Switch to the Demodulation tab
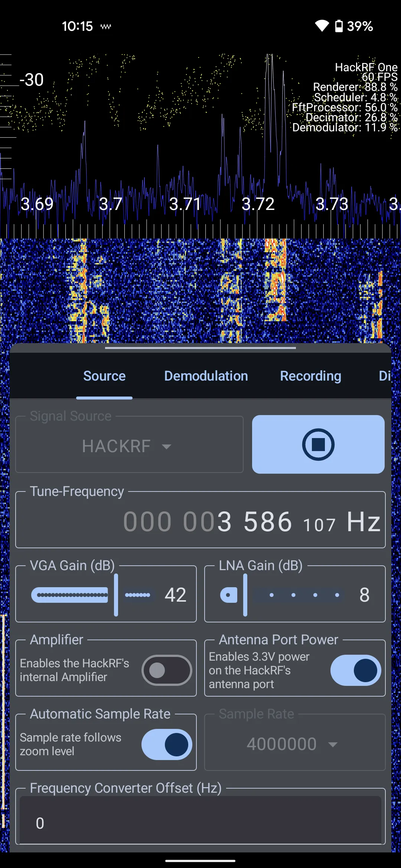 click(206, 376)
